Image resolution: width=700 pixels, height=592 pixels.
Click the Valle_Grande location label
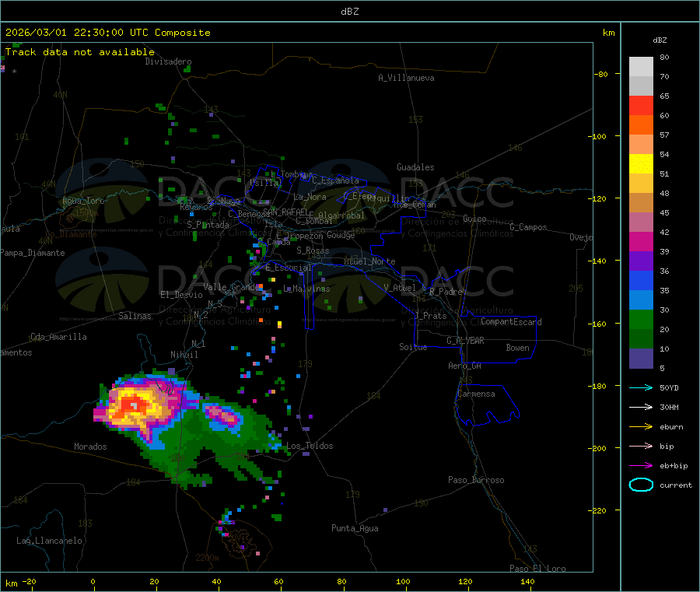(x=232, y=286)
